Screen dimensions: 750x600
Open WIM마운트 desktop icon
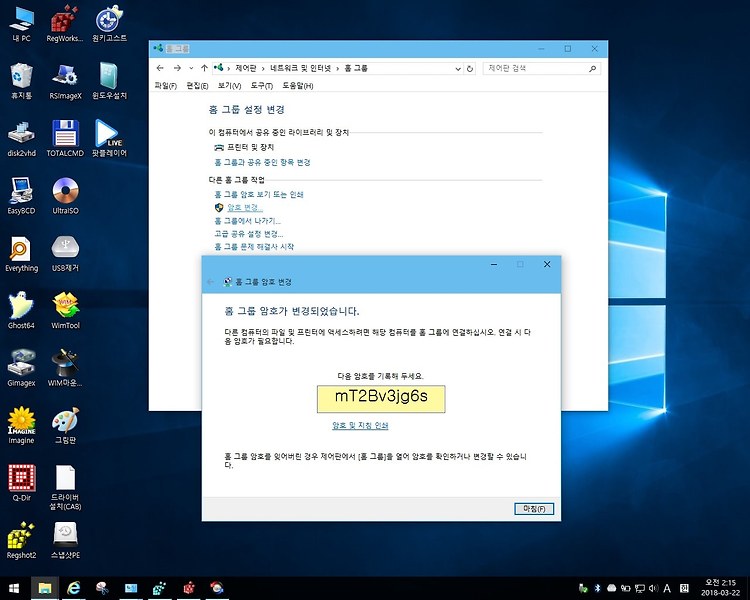[x=66, y=368]
